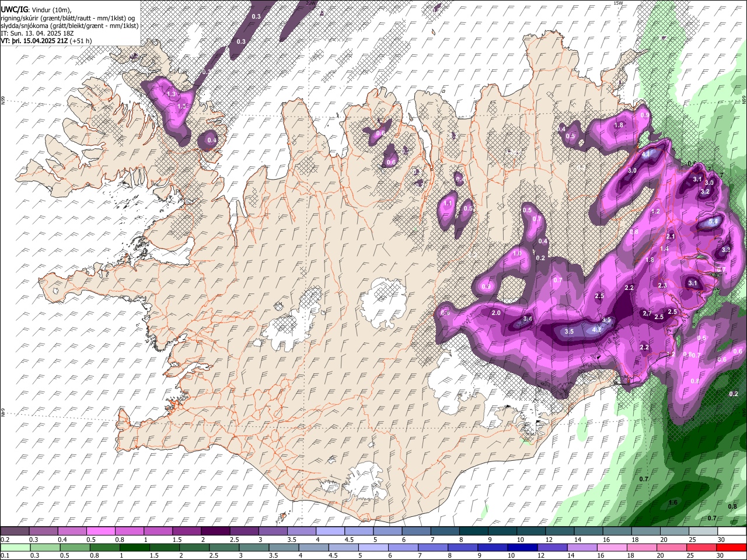The image size is (747, 560).
Task: Click the 20W longitude label at top edge
Action: (x=310, y=3)
